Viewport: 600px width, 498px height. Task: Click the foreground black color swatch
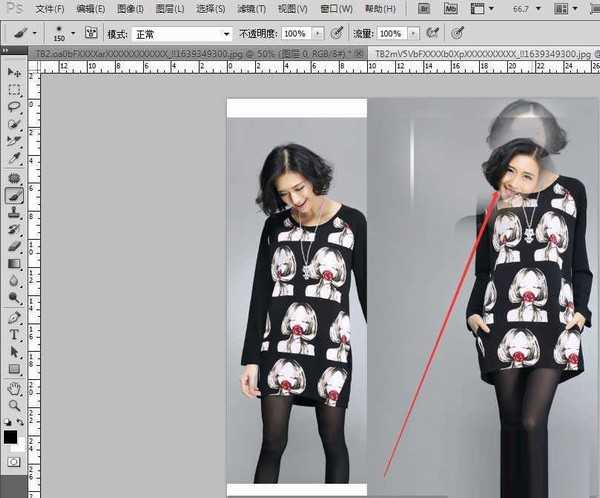(10, 436)
